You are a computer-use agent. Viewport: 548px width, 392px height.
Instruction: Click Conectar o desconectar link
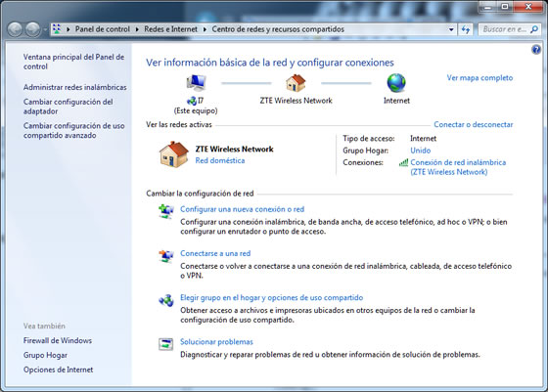coord(474,124)
